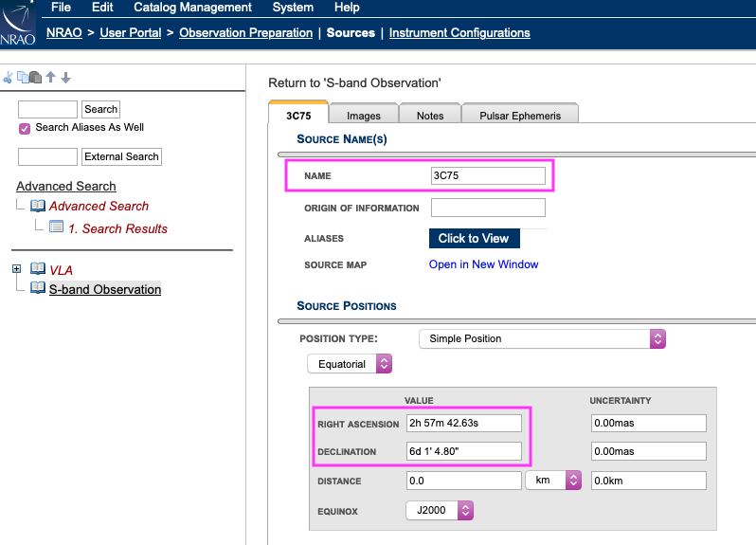
Task: Open the Position Type dropdown
Action: (542, 338)
